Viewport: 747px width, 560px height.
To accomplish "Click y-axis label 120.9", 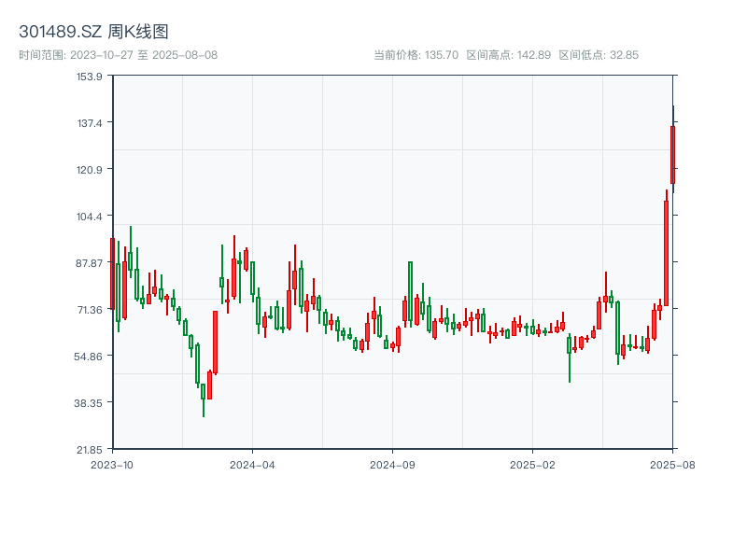I will 90,170.
